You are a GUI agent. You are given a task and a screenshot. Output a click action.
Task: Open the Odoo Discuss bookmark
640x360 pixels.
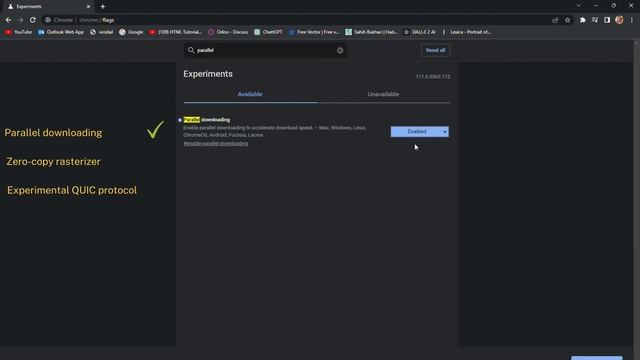(228, 32)
